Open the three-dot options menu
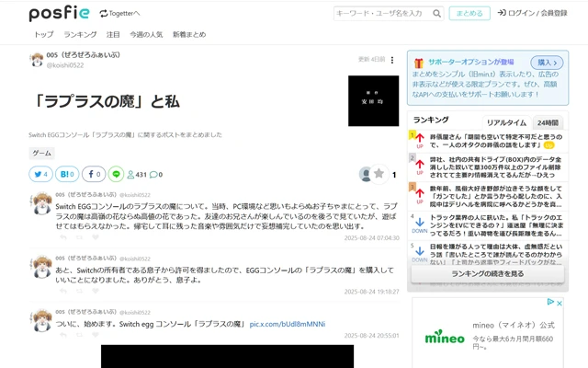This screenshot has height=368, width=588. (x=392, y=60)
